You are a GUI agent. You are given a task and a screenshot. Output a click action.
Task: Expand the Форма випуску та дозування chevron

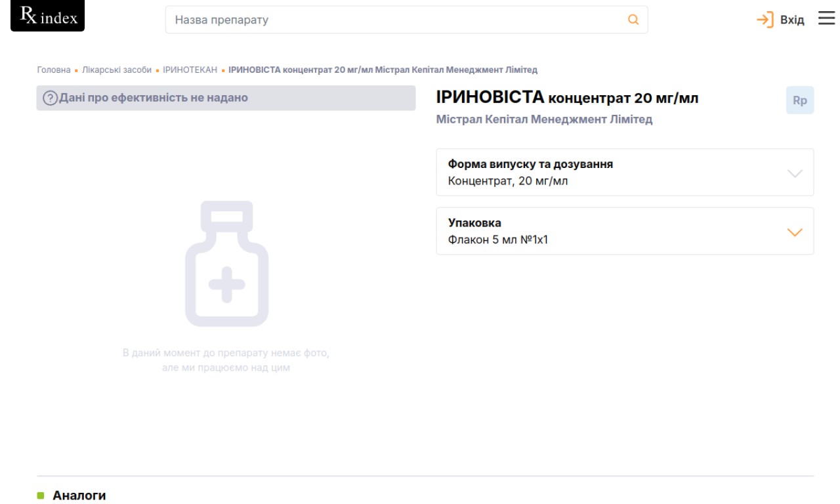pyautogui.click(x=794, y=173)
